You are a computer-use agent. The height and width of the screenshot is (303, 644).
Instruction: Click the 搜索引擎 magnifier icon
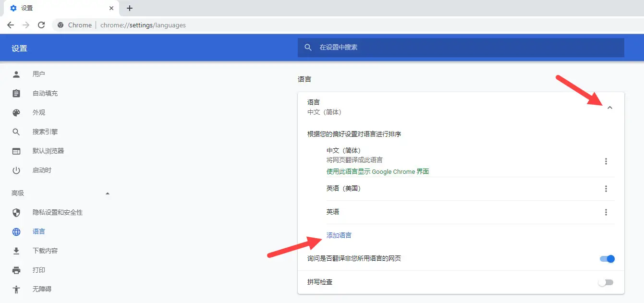(x=16, y=132)
